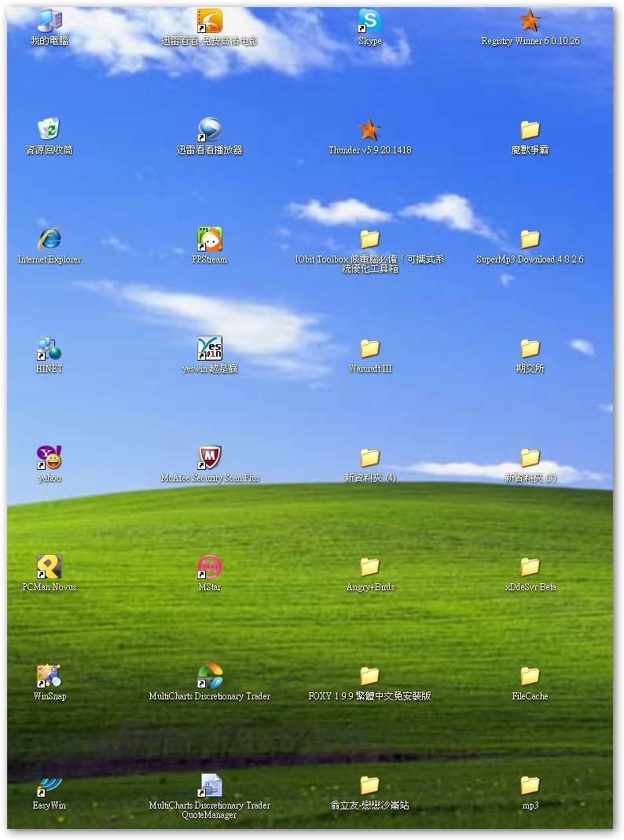Open Thunder v5.9.20.1418 star icon

click(x=369, y=130)
